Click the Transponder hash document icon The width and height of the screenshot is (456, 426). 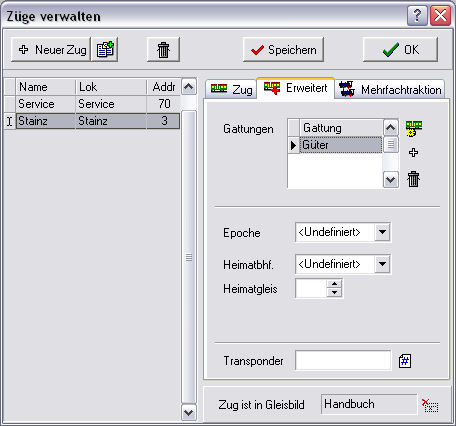405,361
